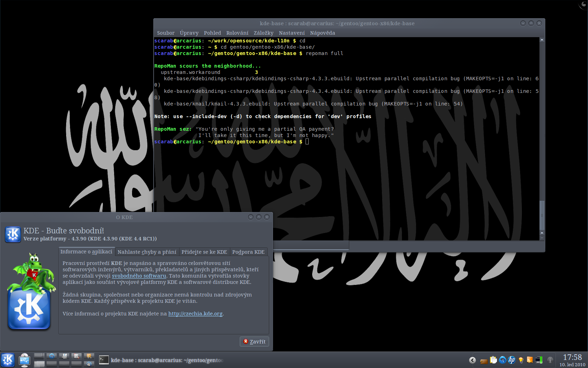Viewport: 588px width, 368px height.
Task: Open the Nastavení menu in Konsole
Action: (292, 33)
